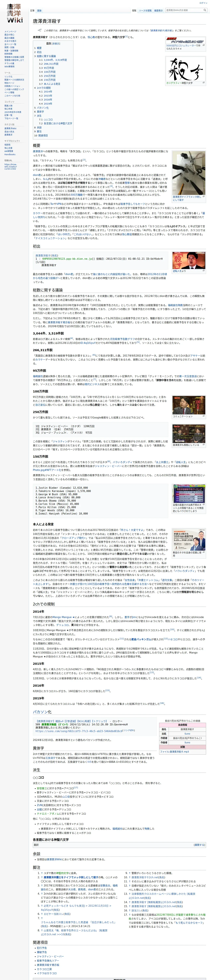This screenshot has height=980, width=210.
Task: Jump to contents entry 2 初出
Action: point(38,52)
